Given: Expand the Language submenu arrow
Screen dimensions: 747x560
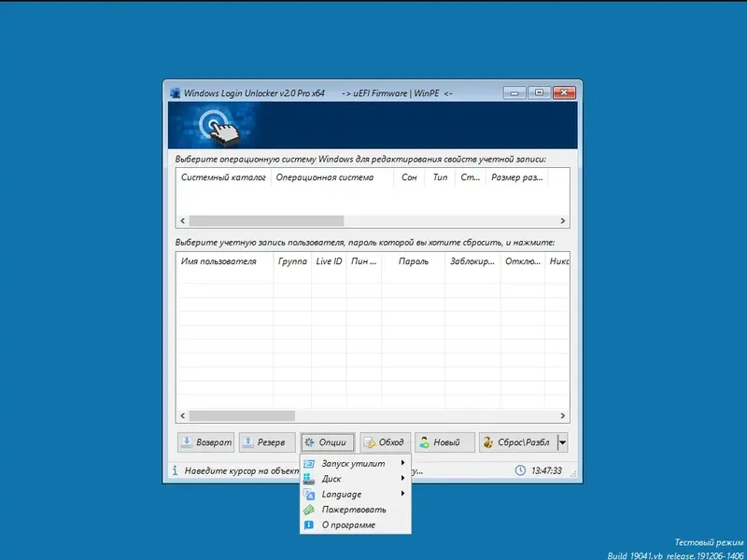Looking at the screenshot, I should pyautogui.click(x=403, y=494).
